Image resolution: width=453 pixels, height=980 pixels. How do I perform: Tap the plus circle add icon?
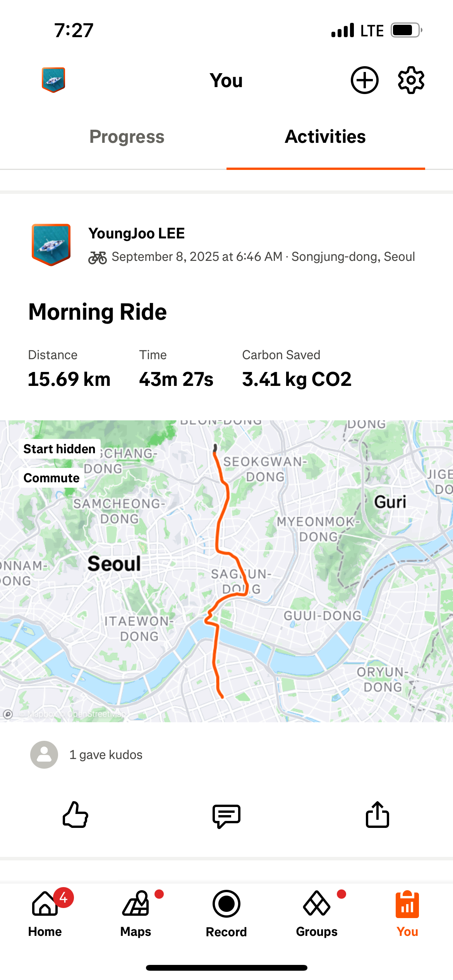[364, 81]
